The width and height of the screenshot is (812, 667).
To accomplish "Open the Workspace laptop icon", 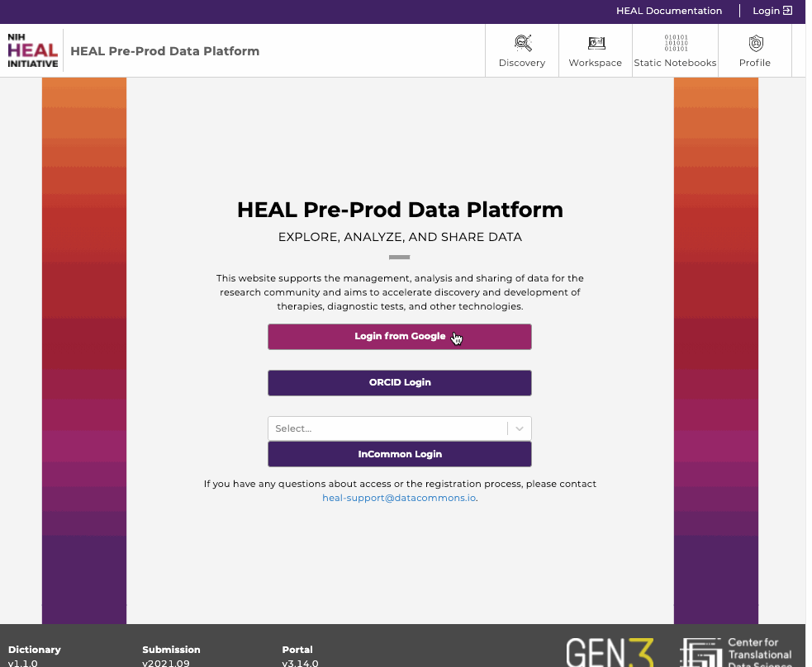I will click(596, 43).
